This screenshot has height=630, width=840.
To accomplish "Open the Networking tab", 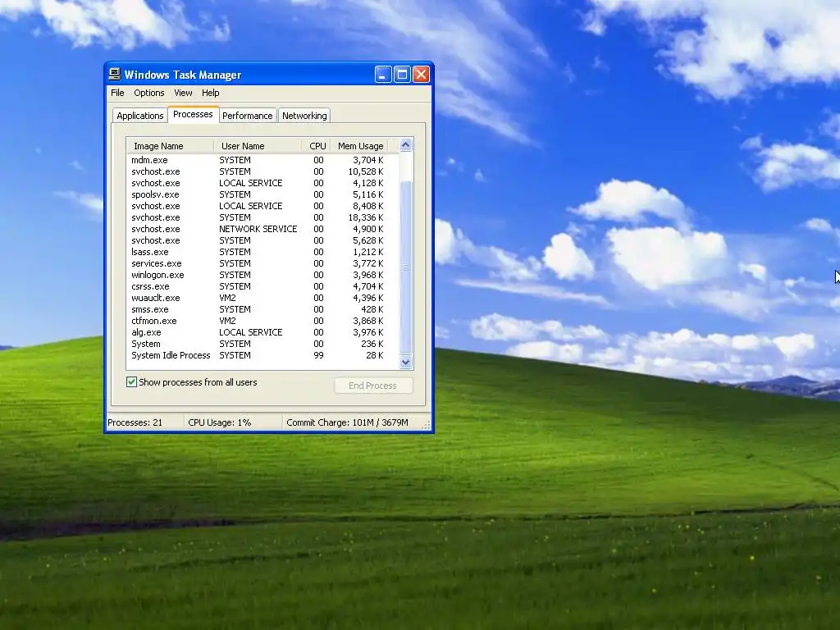I will [x=304, y=116].
